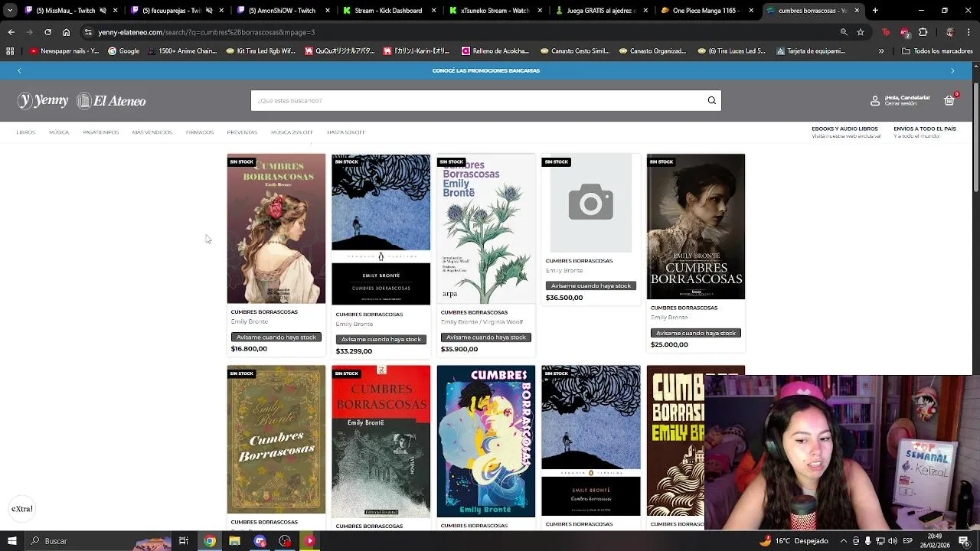Open the red Cumbres Borrascosas cover
The width and height of the screenshot is (980, 551).
[x=381, y=442]
